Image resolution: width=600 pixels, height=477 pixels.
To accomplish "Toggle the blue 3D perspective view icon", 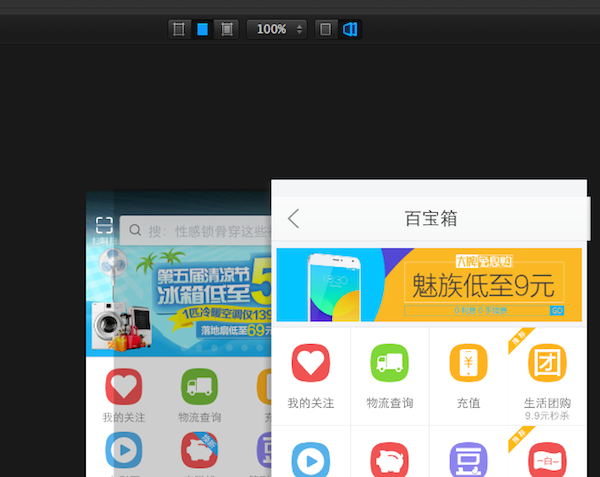I will pyautogui.click(x=350, y=29).
